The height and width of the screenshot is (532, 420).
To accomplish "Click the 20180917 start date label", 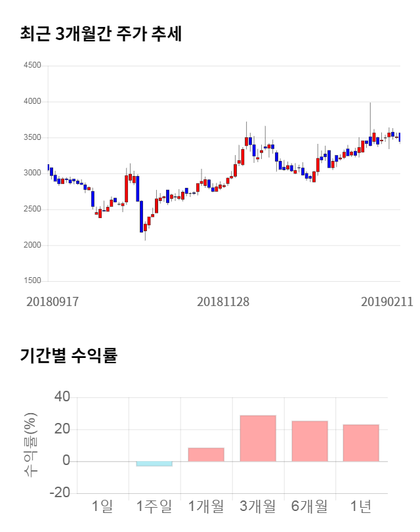I will click(52, 302).
